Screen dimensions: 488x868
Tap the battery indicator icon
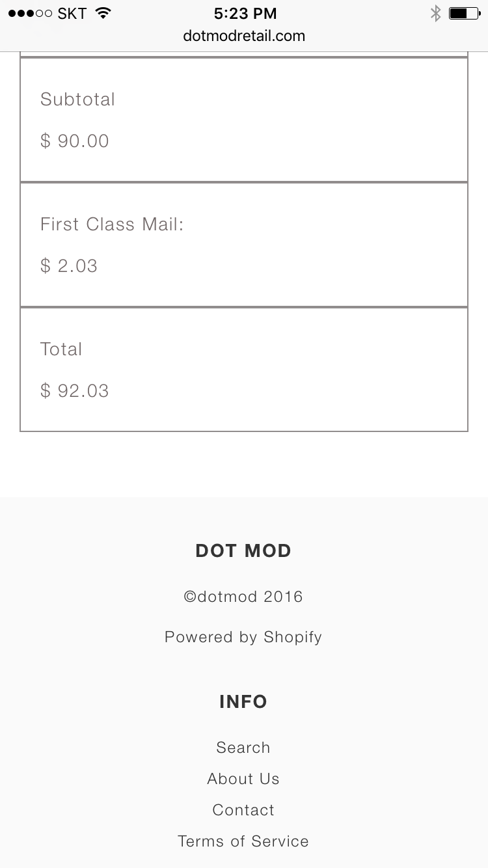coord(464,13)
